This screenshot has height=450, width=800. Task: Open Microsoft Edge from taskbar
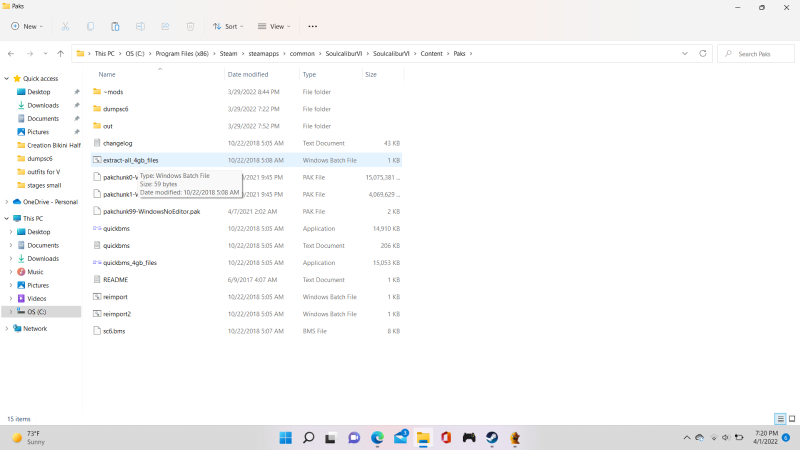point(377,438)
